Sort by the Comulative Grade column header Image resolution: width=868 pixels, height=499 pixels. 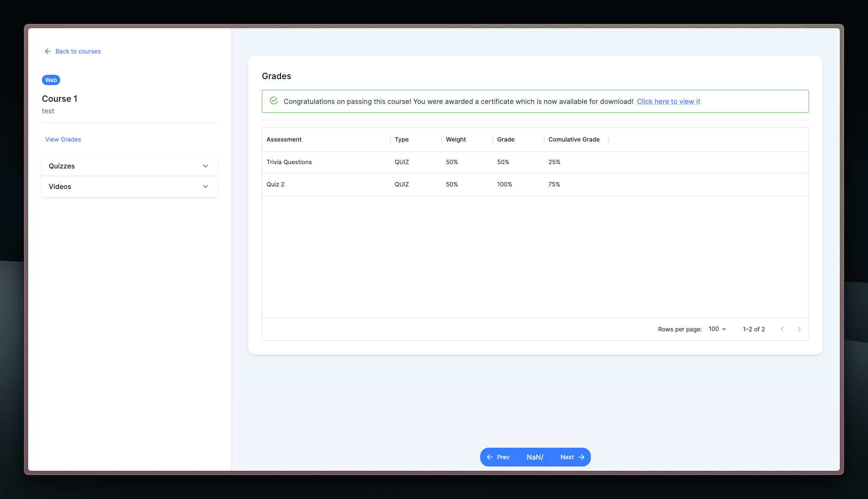[574, 139]
